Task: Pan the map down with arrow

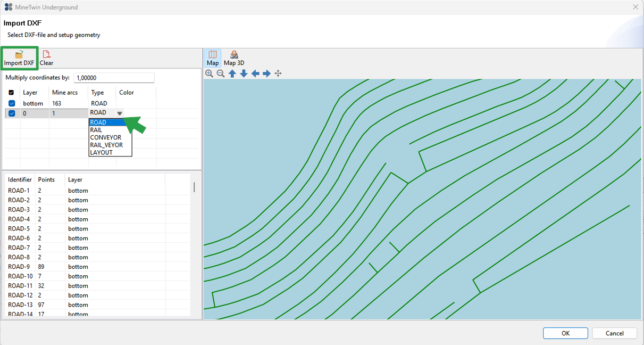Action: [244, 73]
